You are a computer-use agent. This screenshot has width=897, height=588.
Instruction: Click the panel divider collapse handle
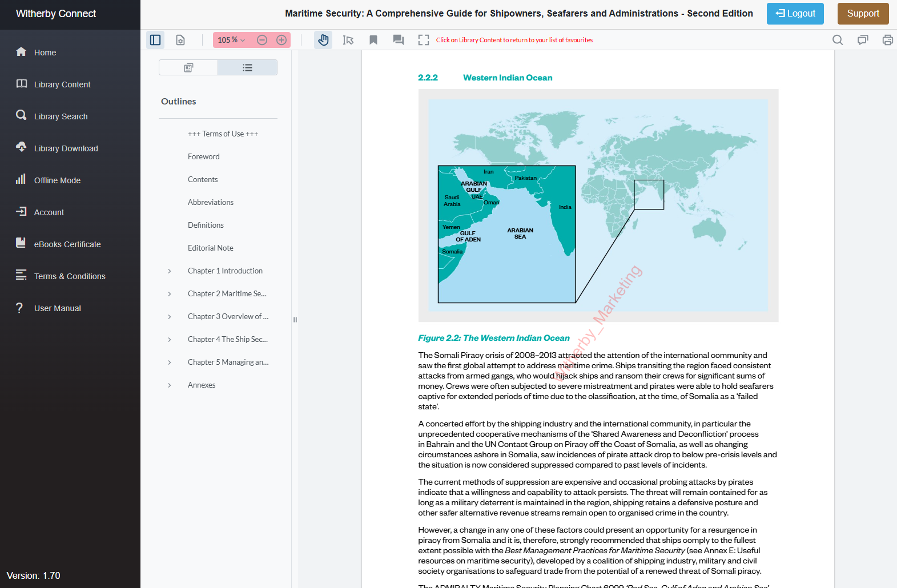[x=295, y=320]
